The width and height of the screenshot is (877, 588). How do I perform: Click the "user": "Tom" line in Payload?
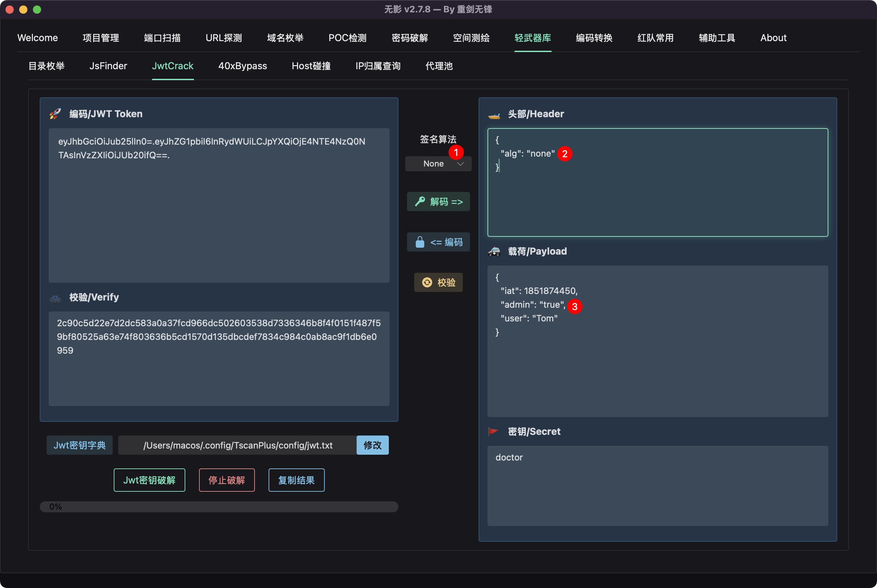pos(529,318)
